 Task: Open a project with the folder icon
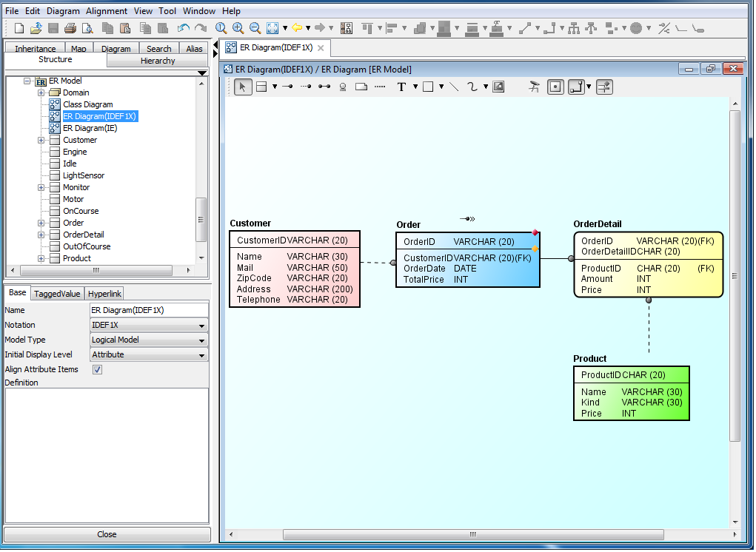pyautogui.click(x=36, y=28)
